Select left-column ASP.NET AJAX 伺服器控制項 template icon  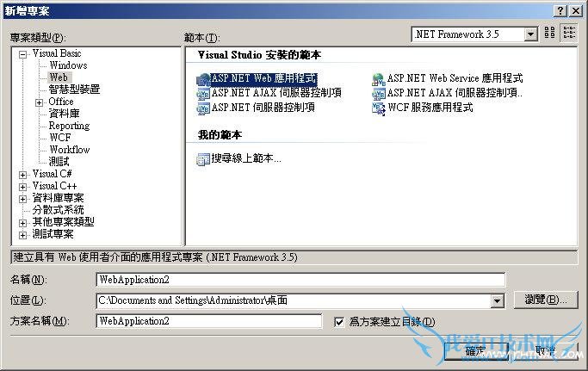203,94
